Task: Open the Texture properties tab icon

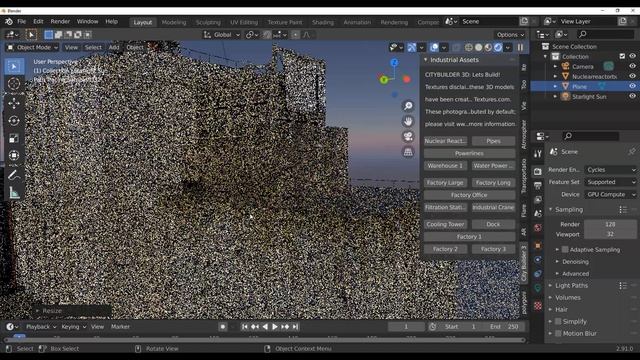Action: click(x=538, y=306)
